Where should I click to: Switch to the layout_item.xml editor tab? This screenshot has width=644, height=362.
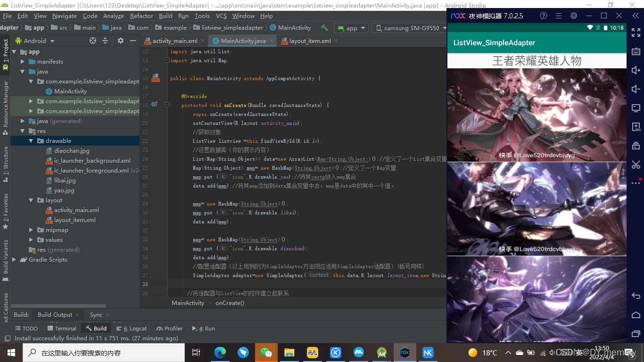(310, 41)
